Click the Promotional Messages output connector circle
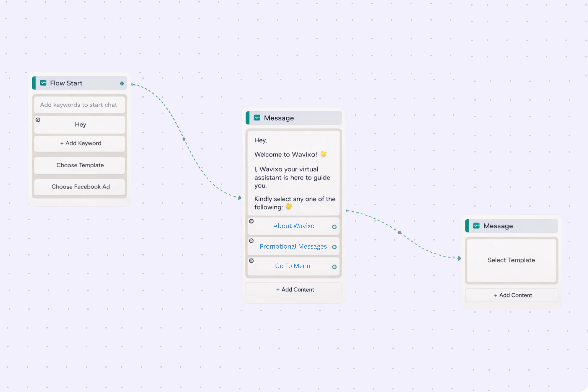Viewport: 588px width, 392px height. [x=334, y=247]
